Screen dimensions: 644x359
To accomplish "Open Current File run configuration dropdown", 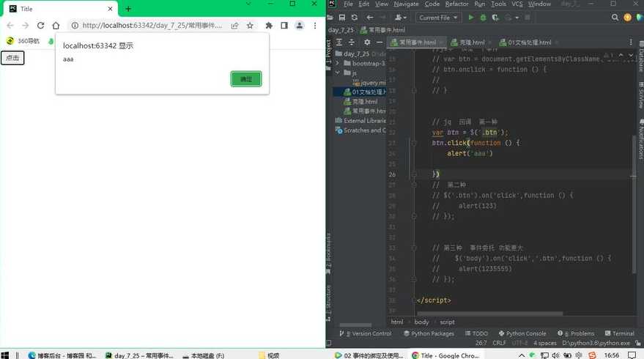I will pos(438,18).
